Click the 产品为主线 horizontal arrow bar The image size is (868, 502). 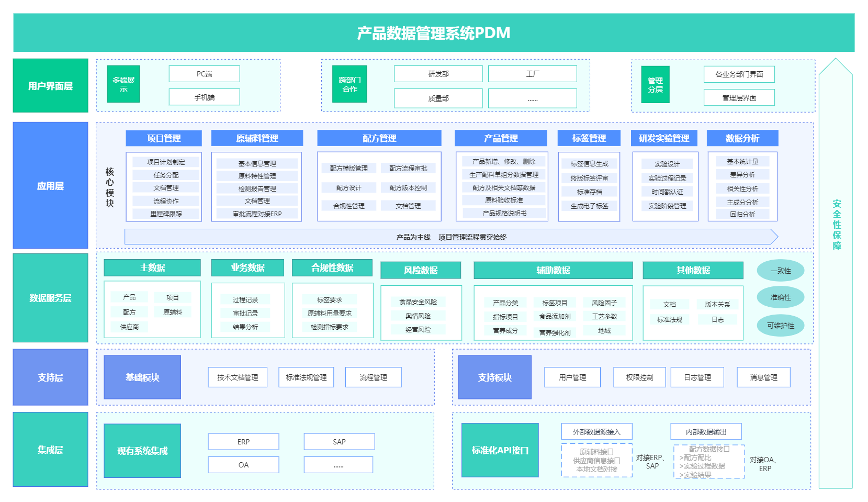(x=450, y=237)
